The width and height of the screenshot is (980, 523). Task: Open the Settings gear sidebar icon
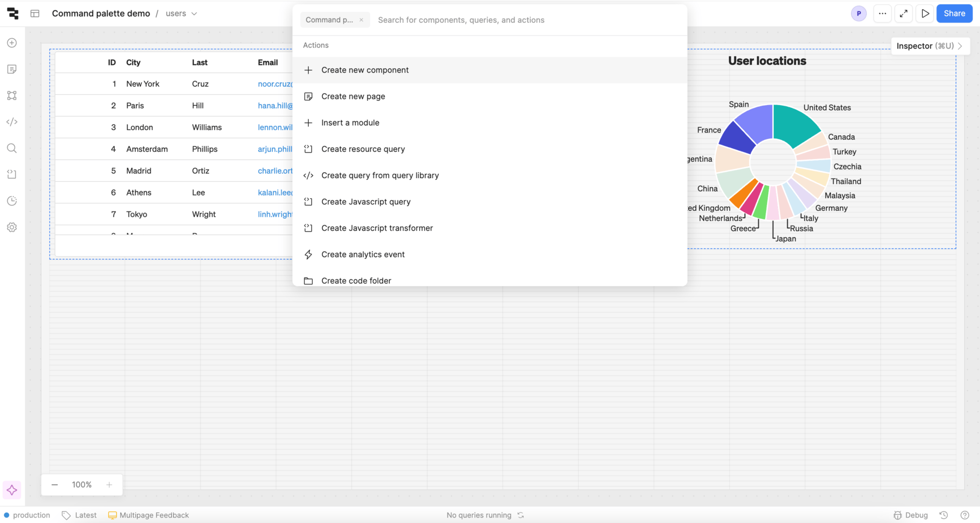pos(12,227)
